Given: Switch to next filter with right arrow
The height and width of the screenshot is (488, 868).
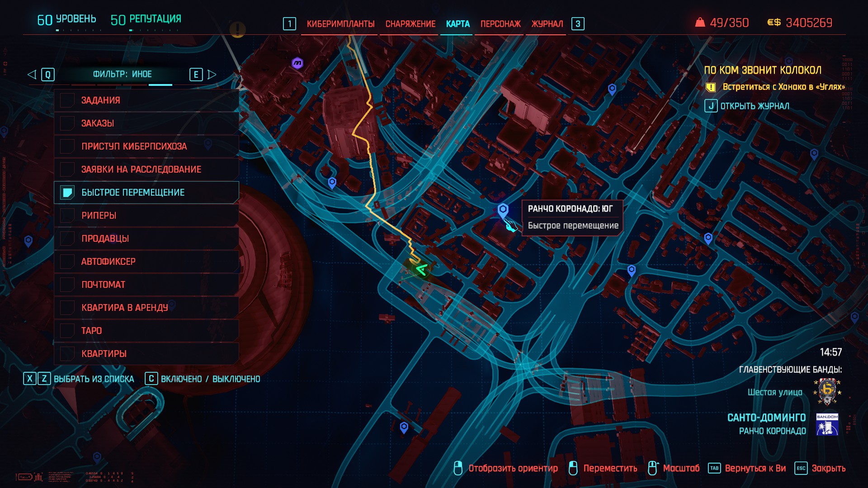Looking at the screenshot, I should coord(212,75).
